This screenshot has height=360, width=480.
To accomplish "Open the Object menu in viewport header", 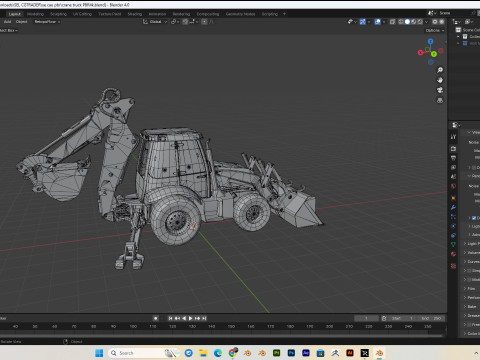I will (x=22, y=22).
